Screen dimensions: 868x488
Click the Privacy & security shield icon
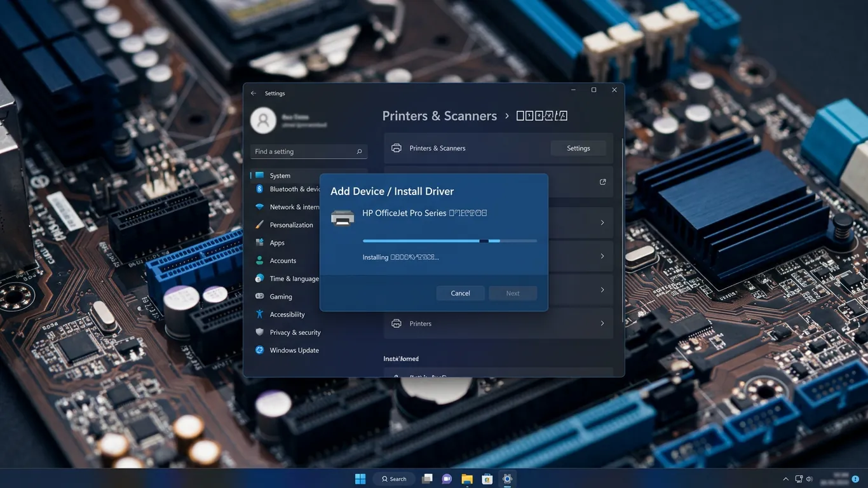click(259, 332)
